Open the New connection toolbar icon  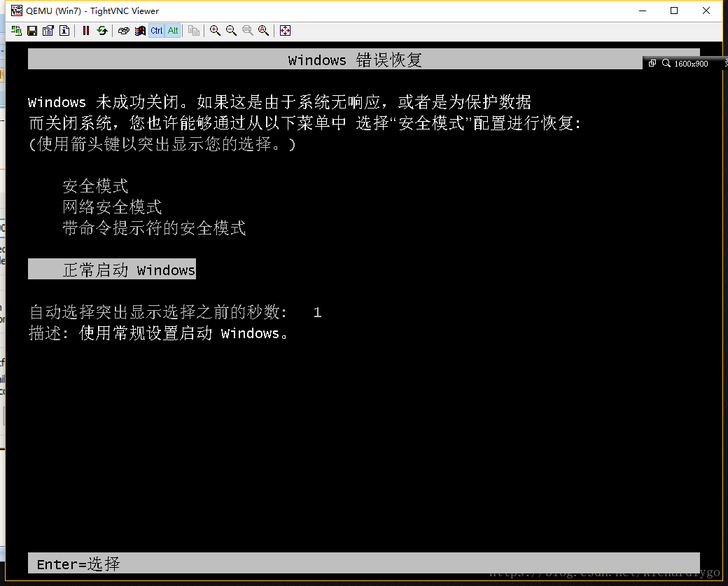click(16, 31)
